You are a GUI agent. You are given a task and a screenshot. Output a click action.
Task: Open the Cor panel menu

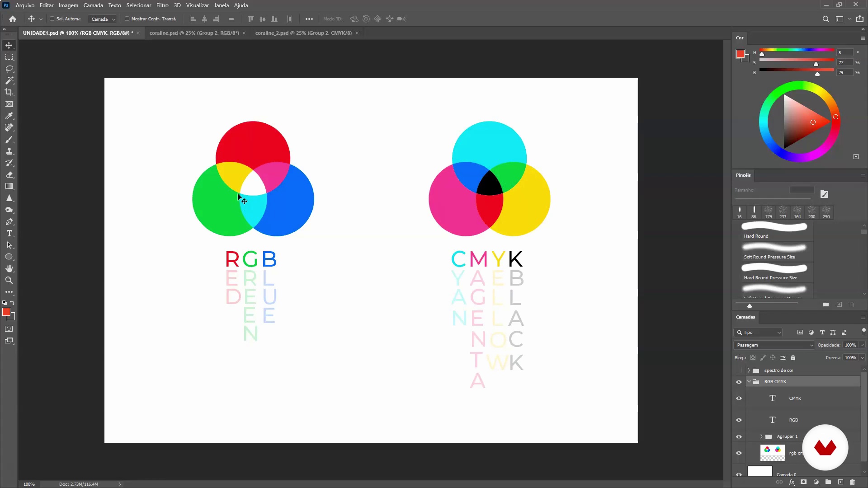click(863, 38)
